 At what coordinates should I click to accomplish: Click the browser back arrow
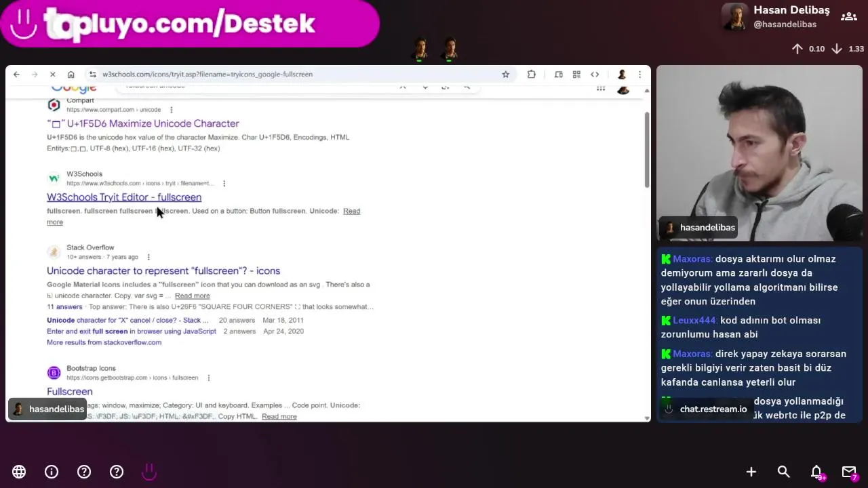pyautogui.click(x=16, y=75)
